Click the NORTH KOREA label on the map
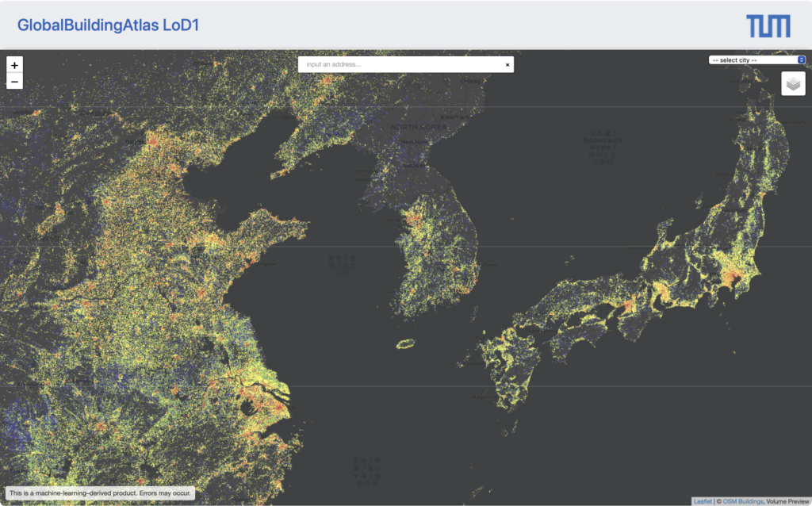Image resolution: width=812 pixels, height=506 pixels. 419,127
